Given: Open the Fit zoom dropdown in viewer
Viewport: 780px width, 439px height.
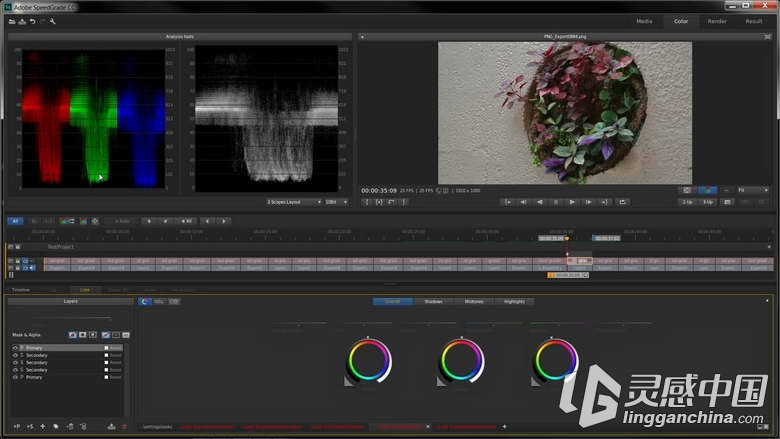Looking at the screenshot, I should (753, 190).
